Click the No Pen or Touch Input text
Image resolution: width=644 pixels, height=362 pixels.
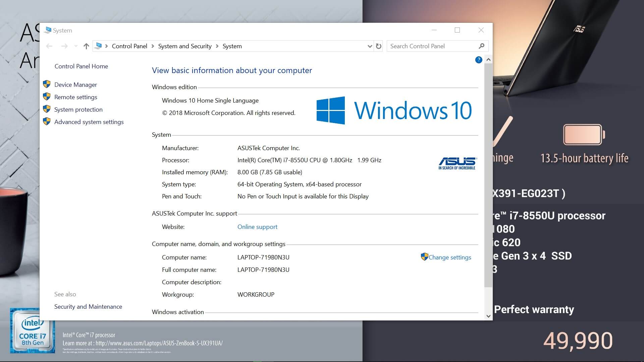(x=303, y=196)
